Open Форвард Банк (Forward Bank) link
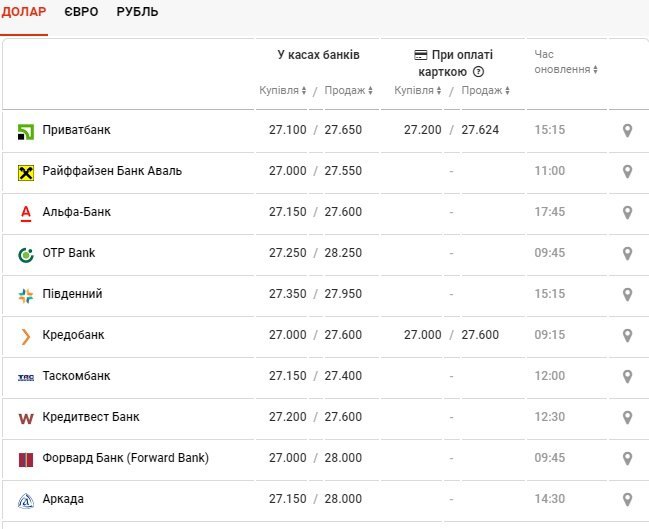The height and width of the screenshot is (529, 649). (125, 458)
